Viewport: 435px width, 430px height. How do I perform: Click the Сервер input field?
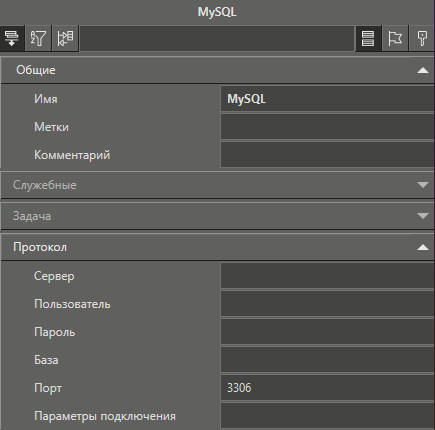point(327,276)
